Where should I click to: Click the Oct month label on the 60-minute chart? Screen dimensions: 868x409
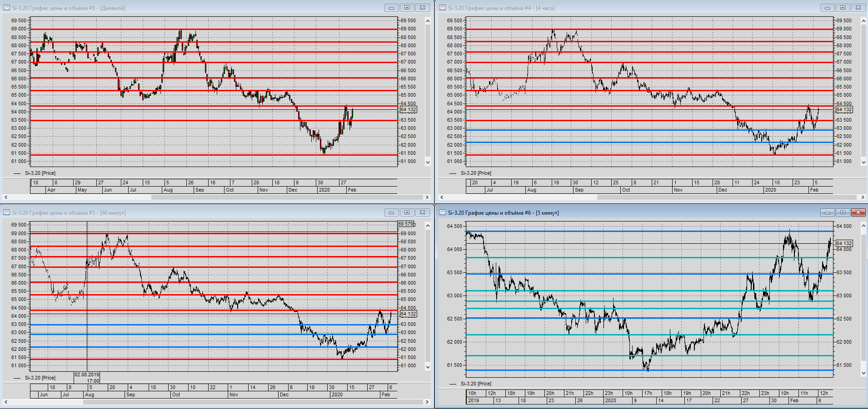(176, 394)
